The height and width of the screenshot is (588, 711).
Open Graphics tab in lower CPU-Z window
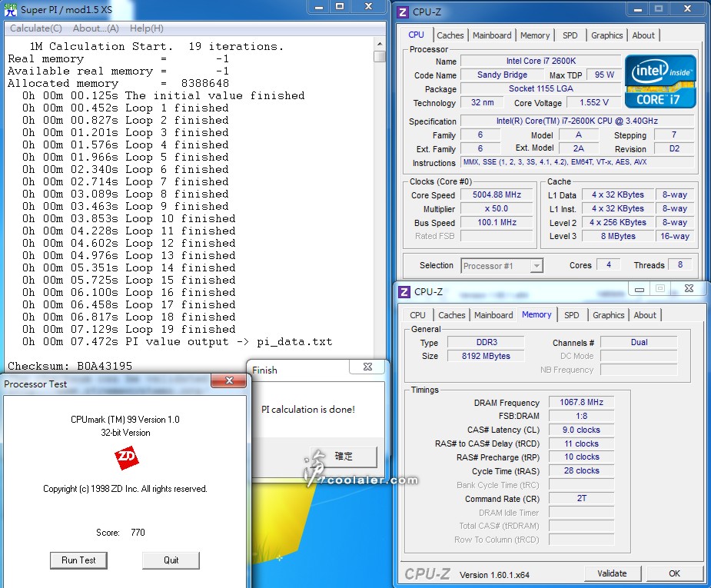pyautogui.click(x=608, y=315)
